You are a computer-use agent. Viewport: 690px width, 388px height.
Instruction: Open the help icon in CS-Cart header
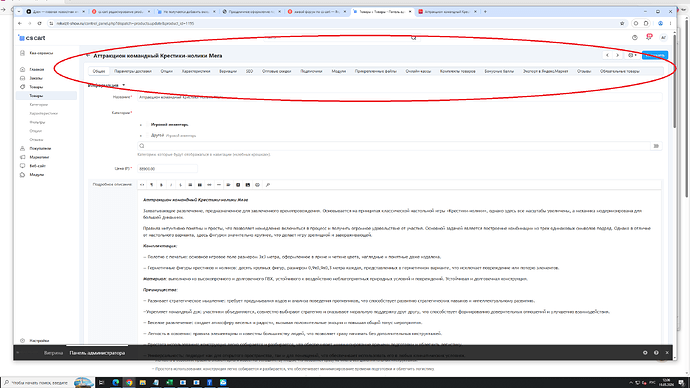tap(635, 38)
